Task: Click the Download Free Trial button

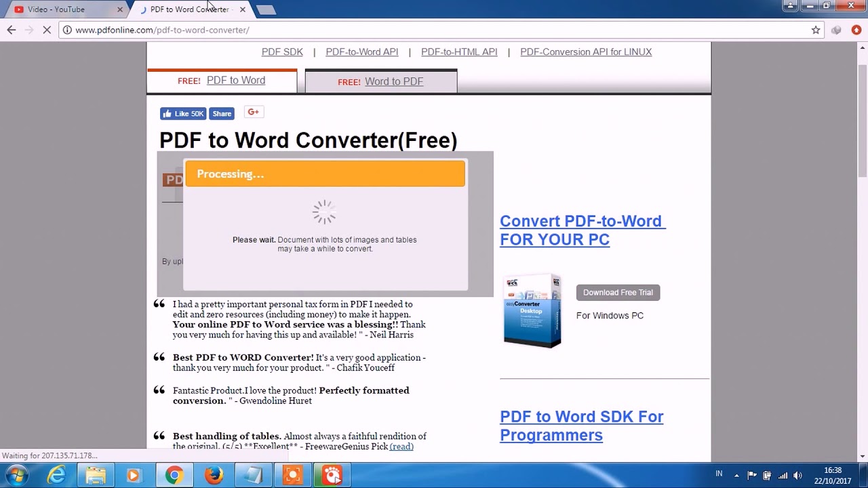Action: [x=618, y=292]
